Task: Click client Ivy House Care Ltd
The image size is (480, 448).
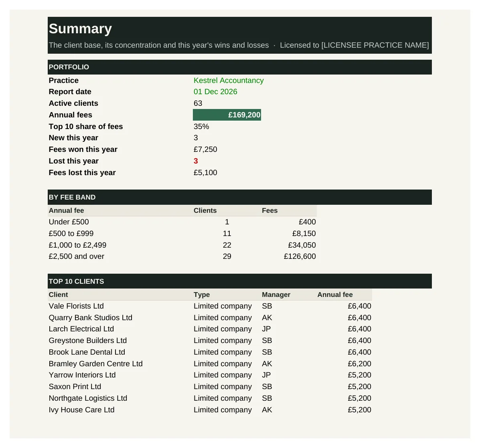Action: [x=81, y=410]
